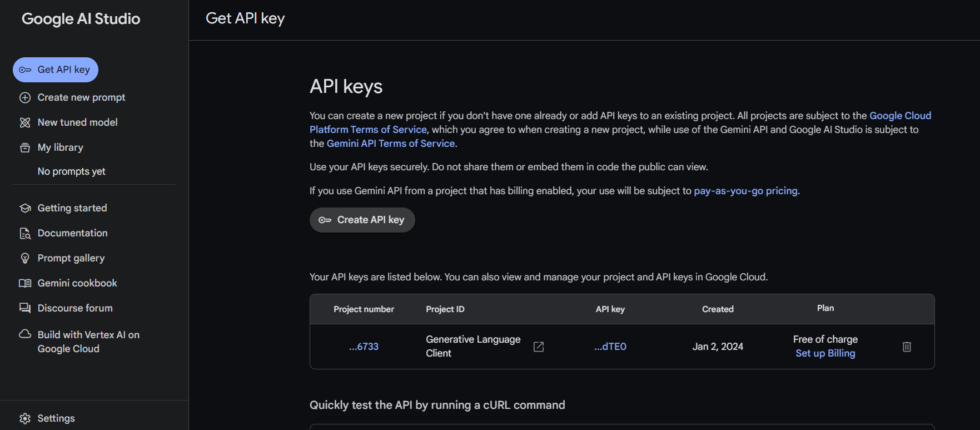980x430 pixels.
Task: Click the plus icon beside Create new prompt
Action: pyautogui.click(x=25, y=97)
